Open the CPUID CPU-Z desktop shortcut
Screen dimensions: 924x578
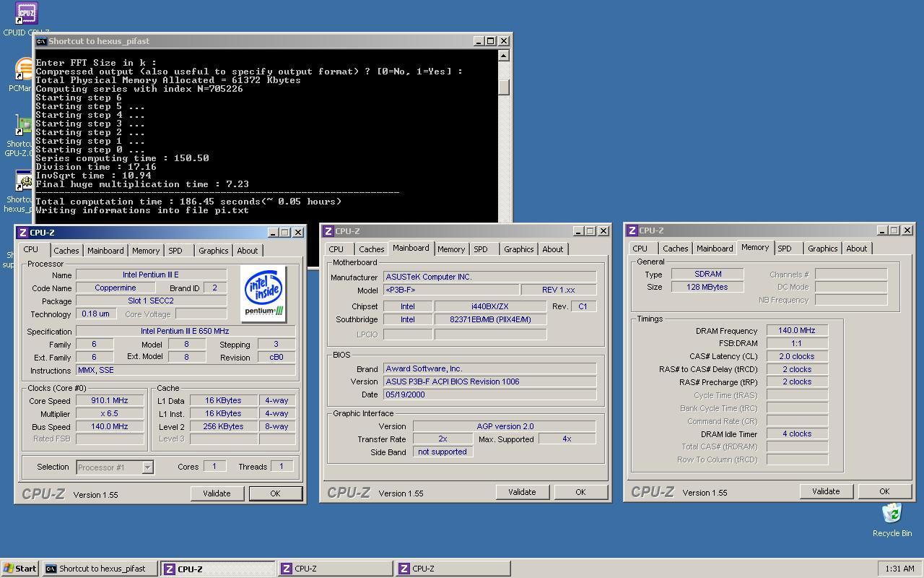pos(26,13)
